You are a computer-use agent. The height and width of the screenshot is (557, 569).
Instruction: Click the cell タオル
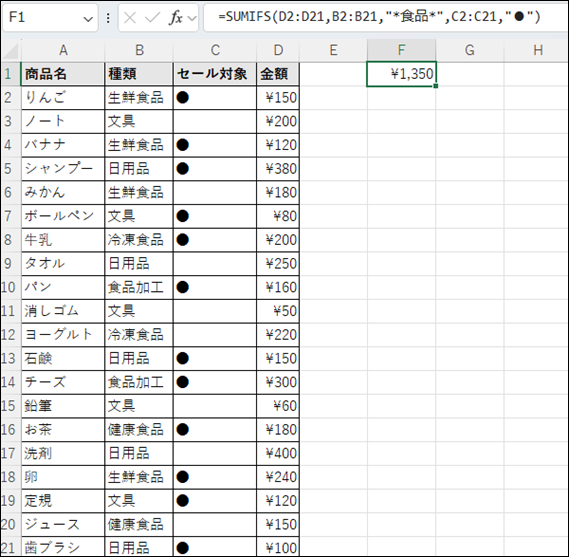coord(63,263)
